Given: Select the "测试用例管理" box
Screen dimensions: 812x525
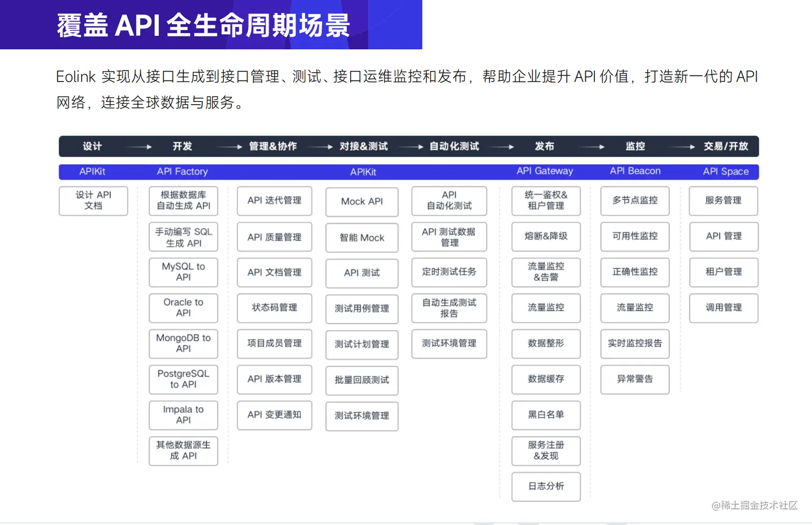Looking at the screenshot, I should point(362,309).
